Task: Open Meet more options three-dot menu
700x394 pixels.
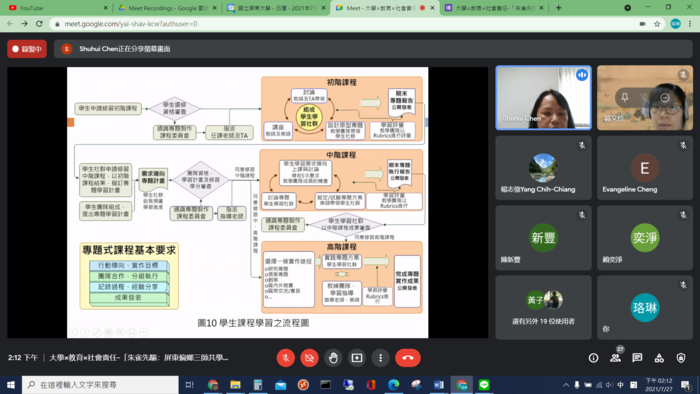Action: 380,358
